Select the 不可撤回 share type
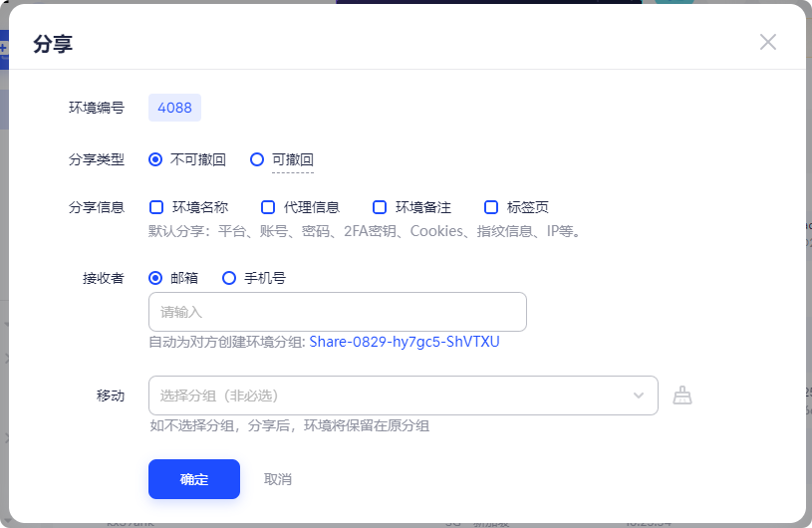The height and width of the screenshot is (528, 812). click(x=187, y=159)
